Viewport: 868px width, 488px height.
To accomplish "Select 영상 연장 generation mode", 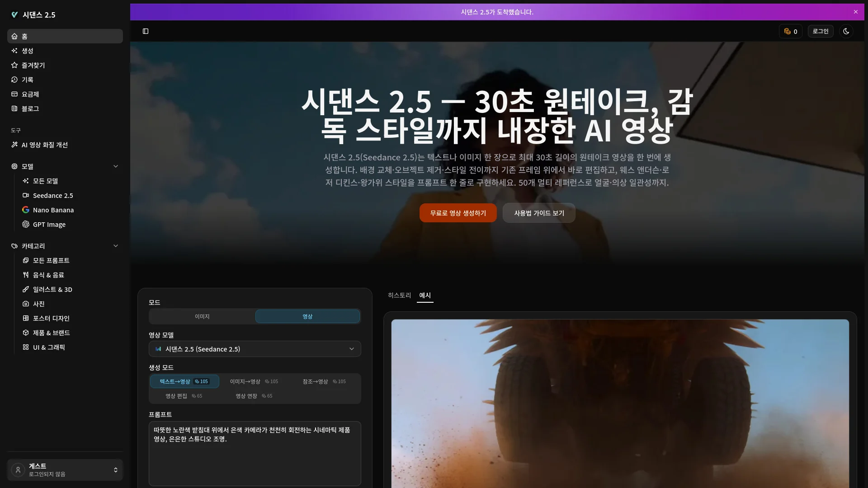I will 254,396.
